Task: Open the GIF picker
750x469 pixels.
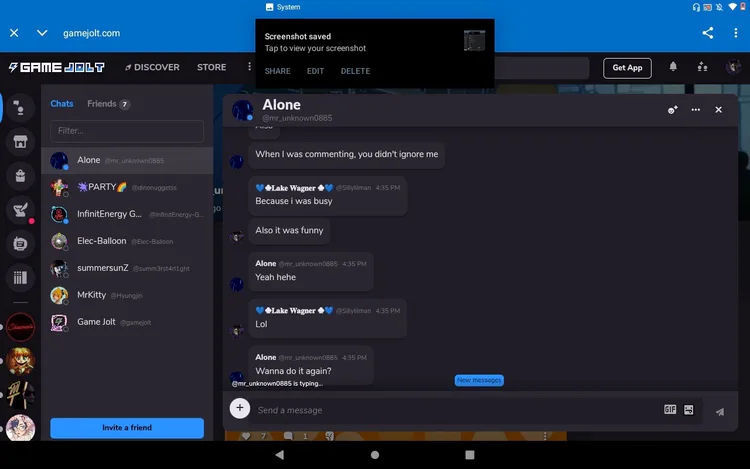Action: [x=670, y=409]
